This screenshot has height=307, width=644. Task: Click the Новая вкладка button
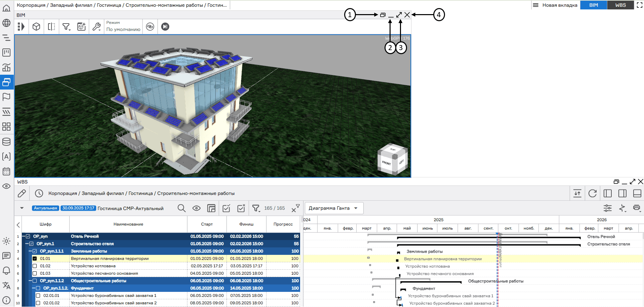pos(555,5)
